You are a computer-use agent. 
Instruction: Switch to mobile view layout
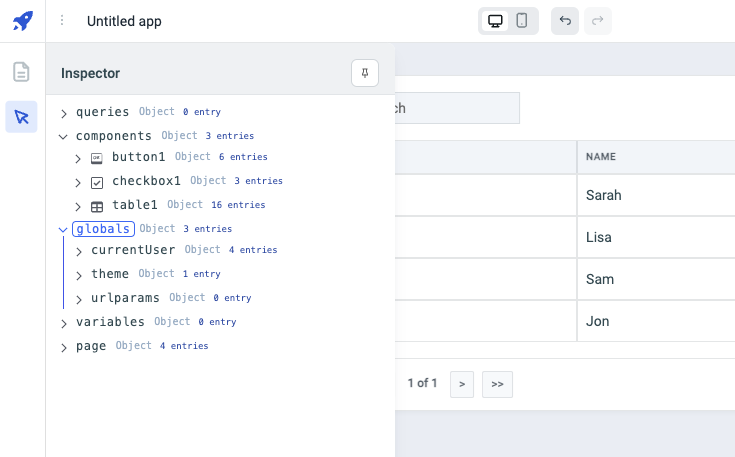[522, 21]
